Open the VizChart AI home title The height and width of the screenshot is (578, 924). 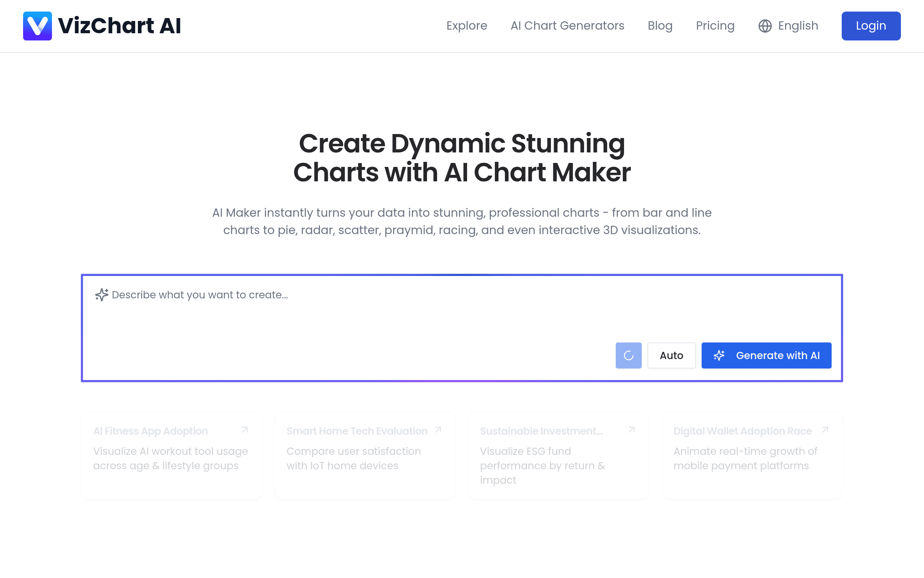coord(119,26)
